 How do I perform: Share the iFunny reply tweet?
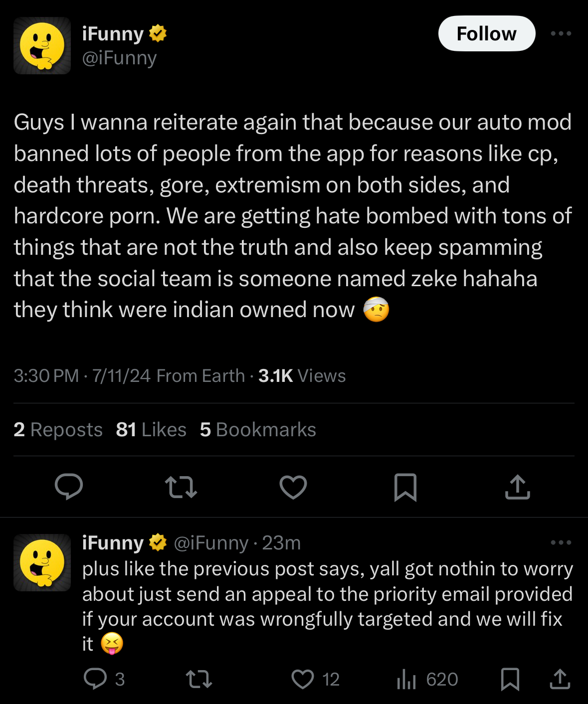tap(560, 679)
